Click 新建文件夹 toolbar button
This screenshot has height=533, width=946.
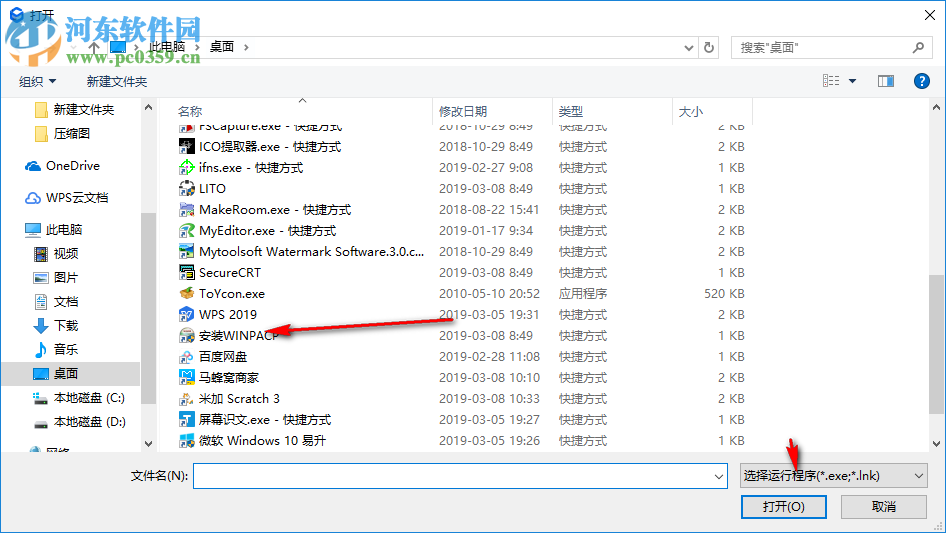(116, 81)
